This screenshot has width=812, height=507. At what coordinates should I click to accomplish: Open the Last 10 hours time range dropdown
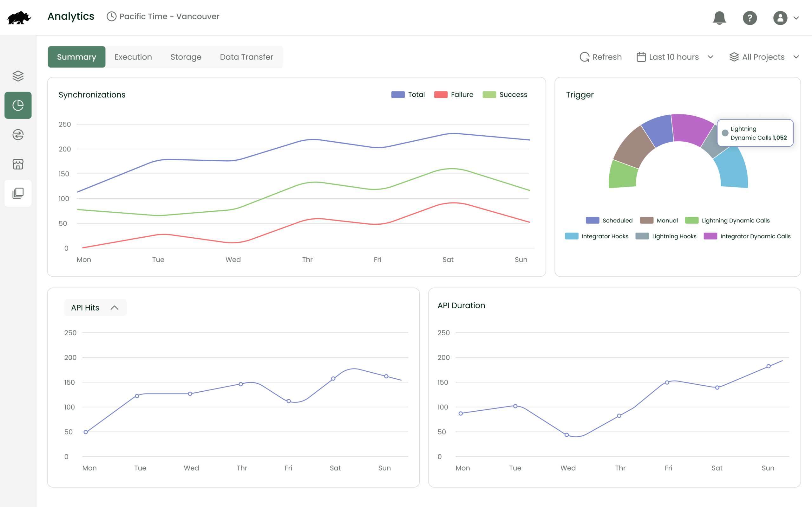[675, 57]
